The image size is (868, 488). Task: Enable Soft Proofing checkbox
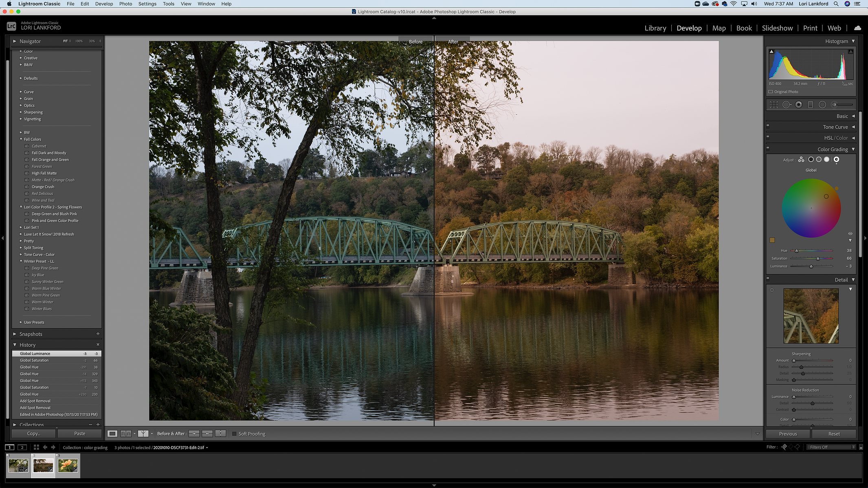point(234,434)
